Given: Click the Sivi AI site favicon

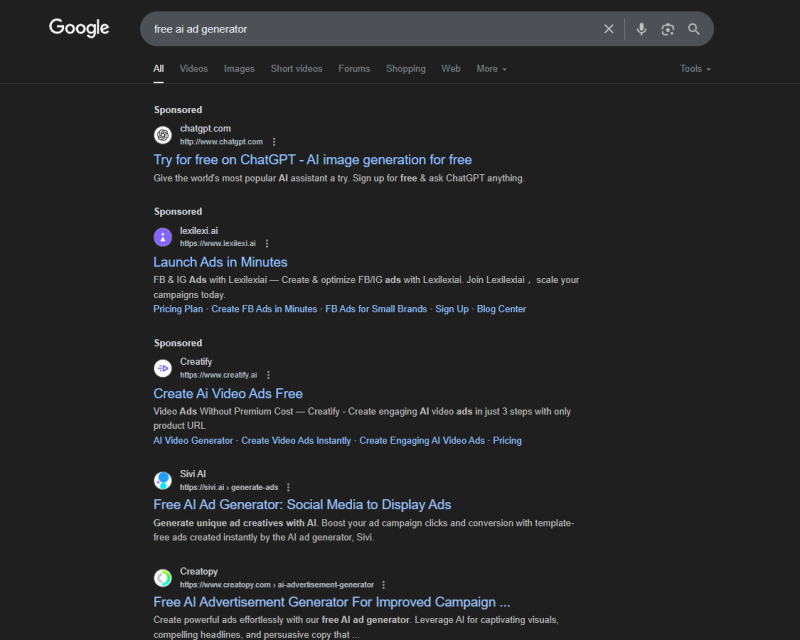Looking at the screenshot, I should click(163, 480).
